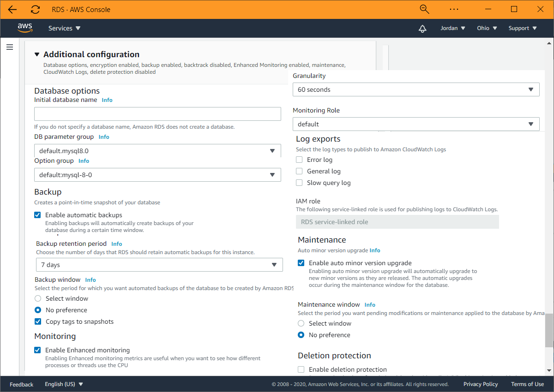Open the Granularity 60 seconds dropdown

coord(416,89)
